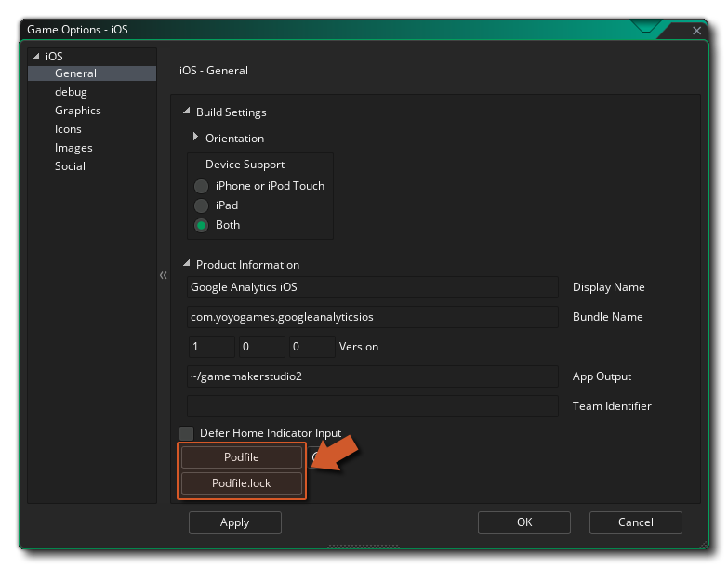Switch to the Graphics settings page
Viewport: 728px width, 568px height.
(x=77, y=111)
